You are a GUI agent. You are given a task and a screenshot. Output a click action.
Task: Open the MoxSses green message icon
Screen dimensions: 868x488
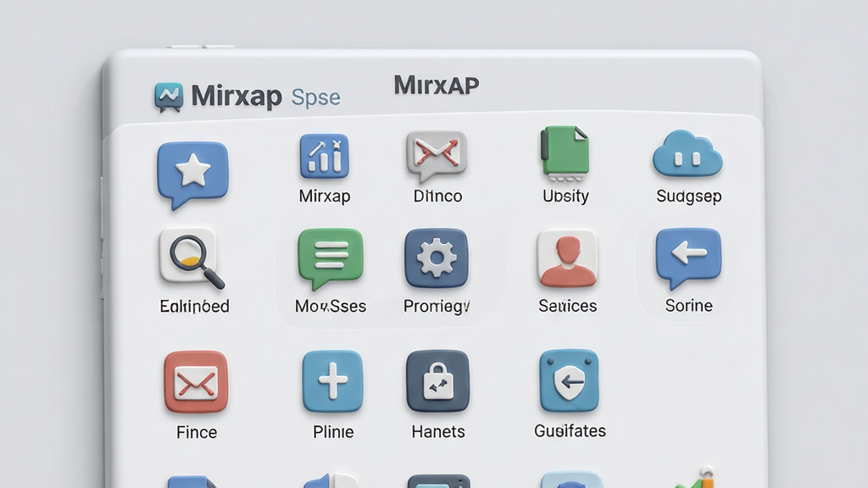click(331, 258)
